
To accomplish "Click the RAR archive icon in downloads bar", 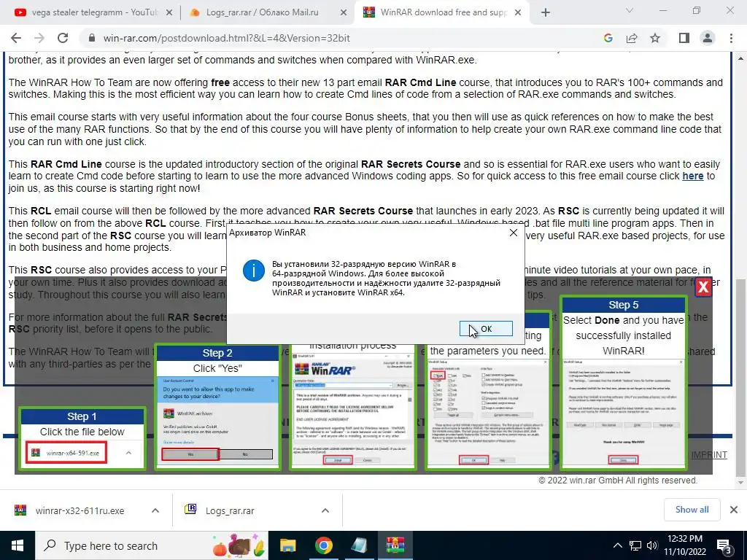I will tap(190, 510).
